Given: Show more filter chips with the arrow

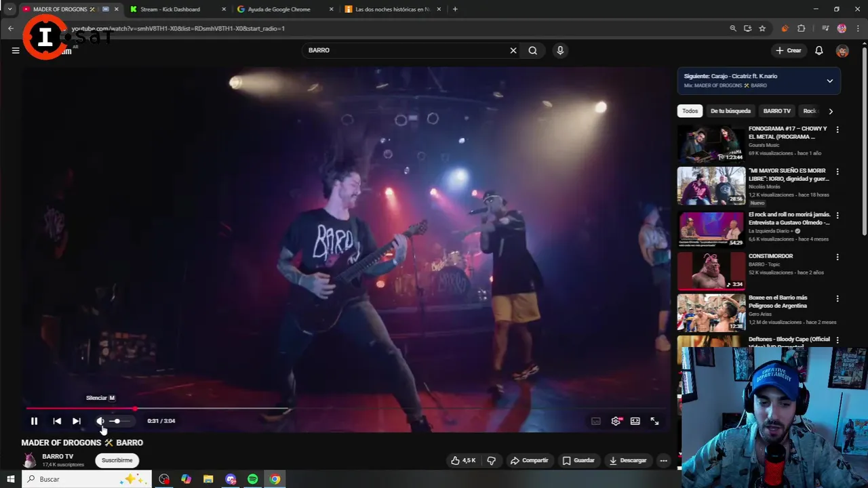Looking at the screenshot, I should (831, 110).
